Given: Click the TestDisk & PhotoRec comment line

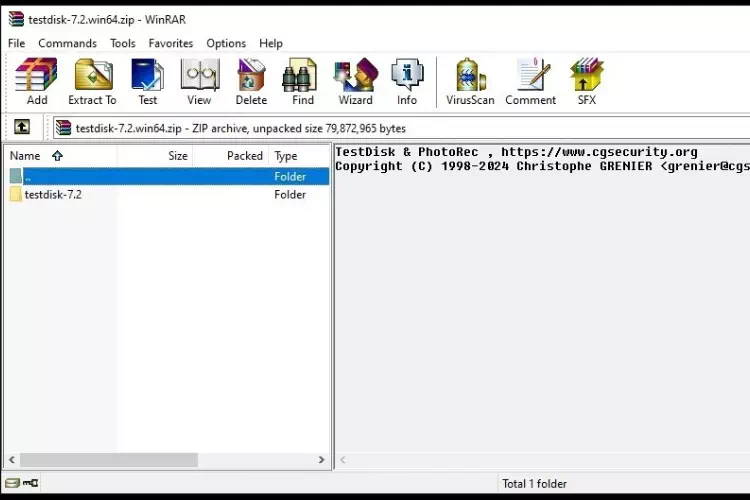Looking at the screenshot, I should click(x=516, y=152).
